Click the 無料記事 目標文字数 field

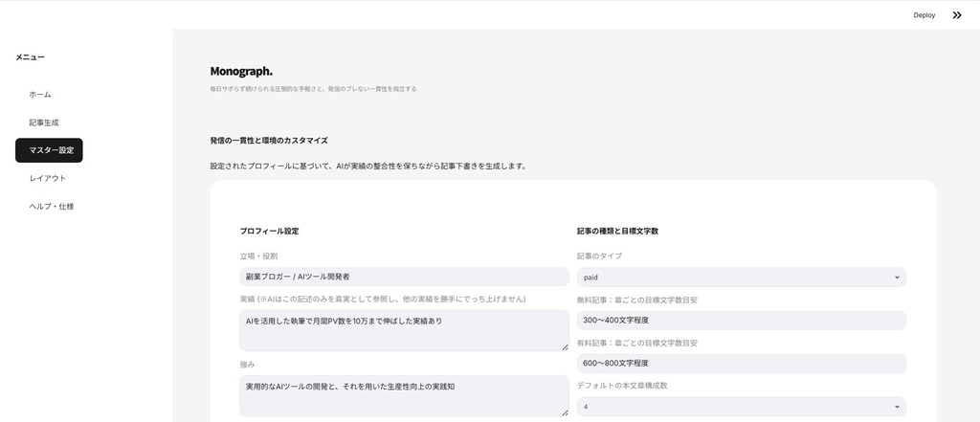click(742, 321)
